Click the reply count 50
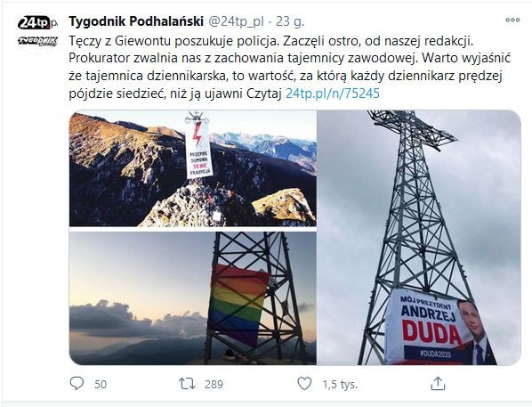Image resolution: width=532 pixels, height=407 pixels. (101, 384)
